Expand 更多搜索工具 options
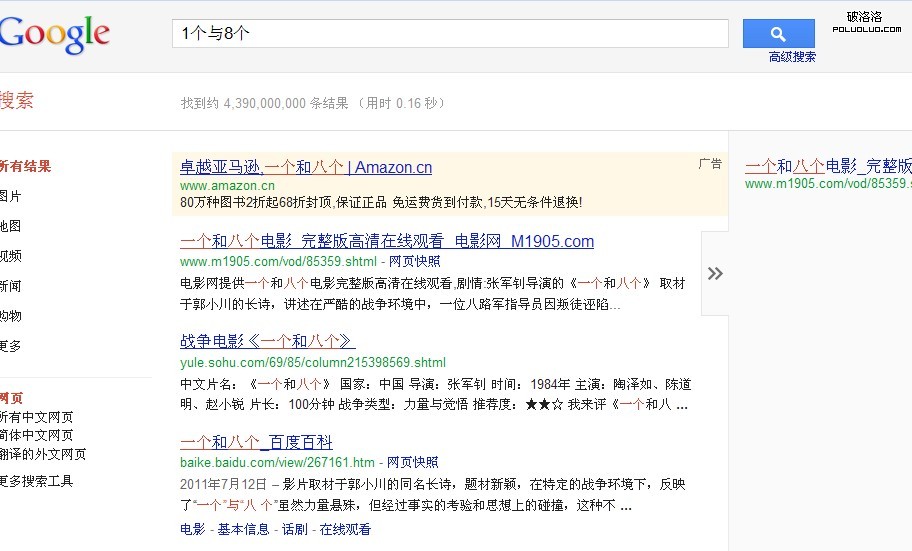 click(x=37, y=481)
